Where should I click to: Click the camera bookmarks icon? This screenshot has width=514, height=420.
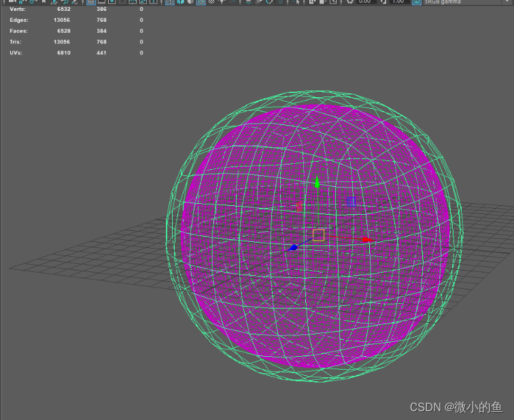pos(44,1)
